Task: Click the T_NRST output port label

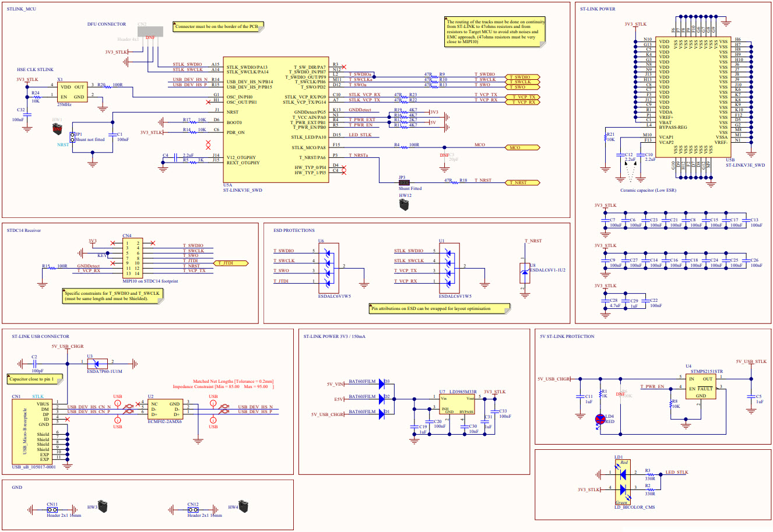Action: (x=521, y=182)
